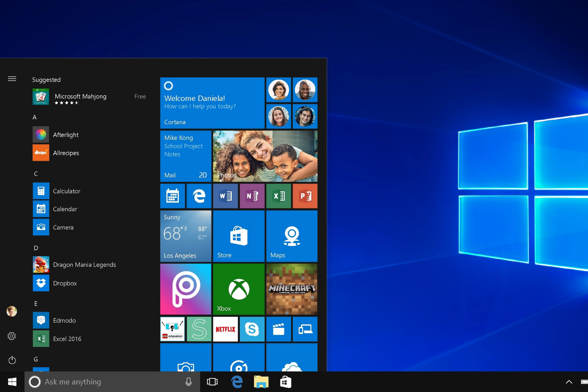588x392 pixels.
Task: Open the Power options button
Action: [12, 360]
